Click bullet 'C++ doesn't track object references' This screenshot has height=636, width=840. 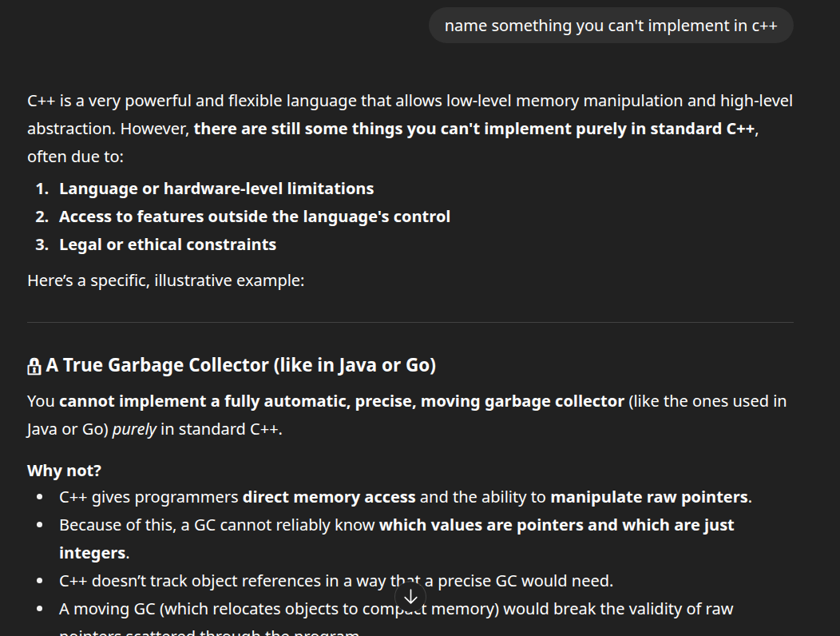335,581
